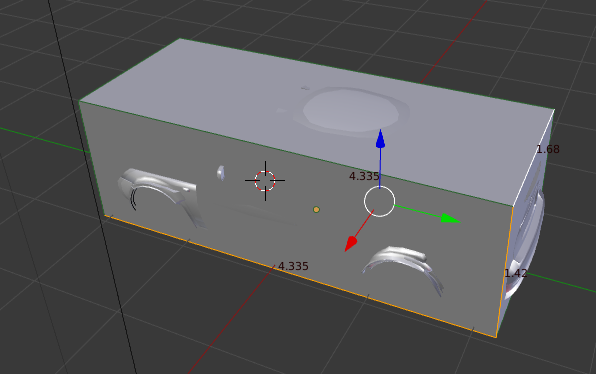Select the long orange bottom edge

(x=300, y=276)
